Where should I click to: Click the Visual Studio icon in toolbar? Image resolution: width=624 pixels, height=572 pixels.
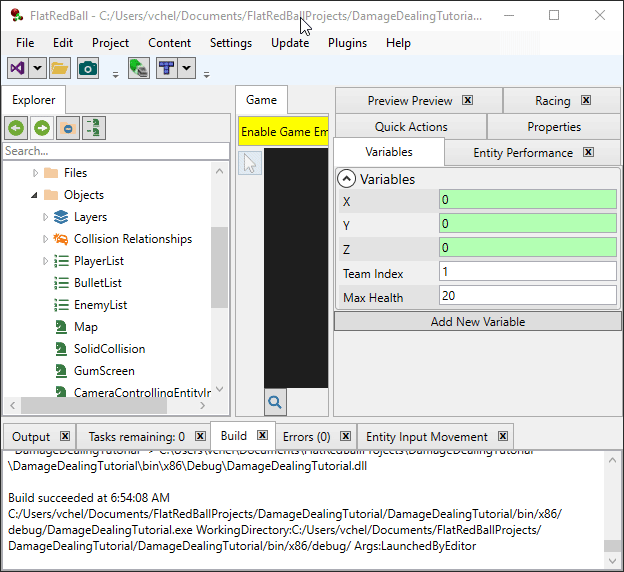[18, 68]
